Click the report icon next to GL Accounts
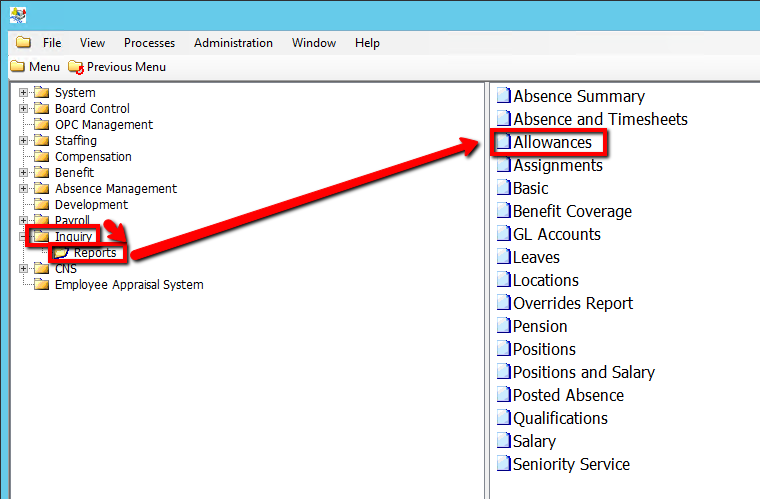Viewport: 760px width, 499px height. pos(504,235)
